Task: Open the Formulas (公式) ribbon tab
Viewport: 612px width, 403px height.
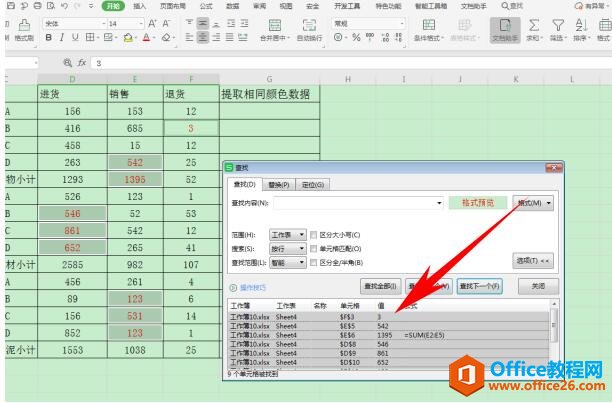Action: (x=206, y=6)
